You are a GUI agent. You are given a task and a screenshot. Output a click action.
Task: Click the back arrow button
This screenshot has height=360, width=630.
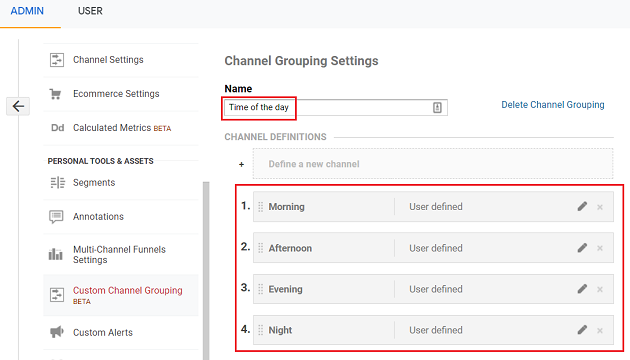18,106
